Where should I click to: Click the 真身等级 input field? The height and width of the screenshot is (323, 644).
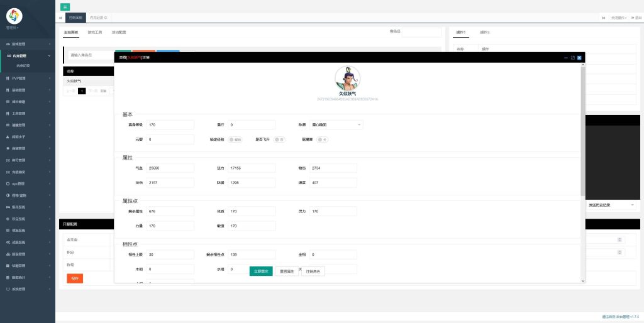tap(170, 125)
